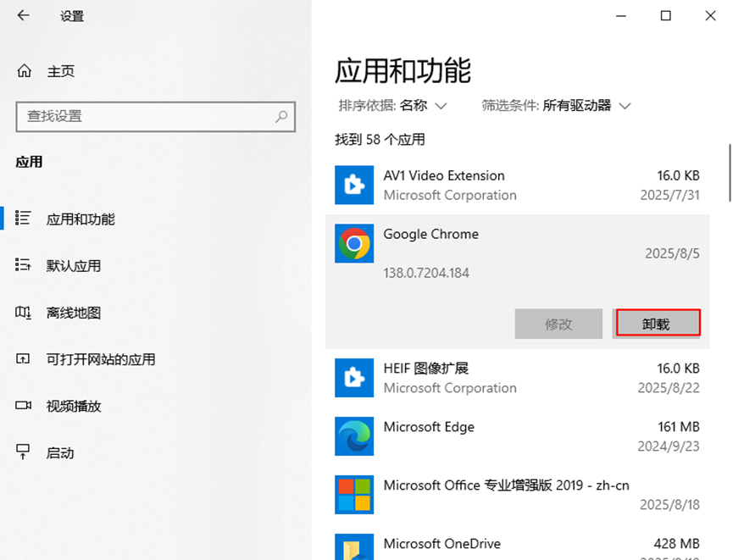The height and width of the screenshot is (560, 733).
Task: Click the greyed 修改 modify button
Action: click(x=558, y=324)
